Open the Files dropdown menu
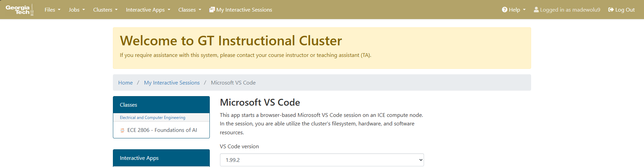Screen dimensions: 644x167 point(52,10)
